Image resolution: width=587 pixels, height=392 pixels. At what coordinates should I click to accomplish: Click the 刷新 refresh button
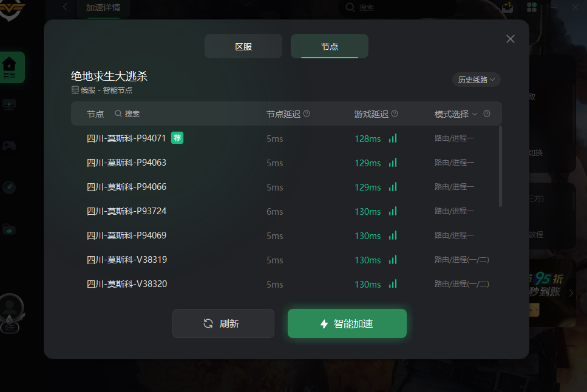[223, 323]
